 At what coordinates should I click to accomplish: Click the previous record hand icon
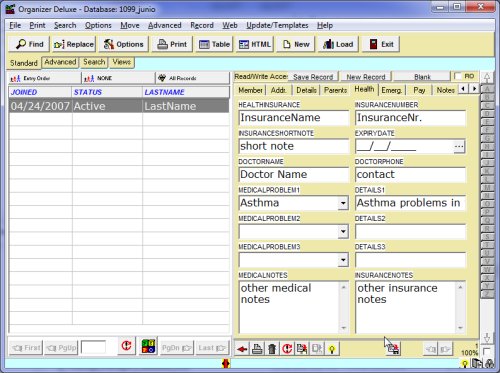(x=431, y=349)
